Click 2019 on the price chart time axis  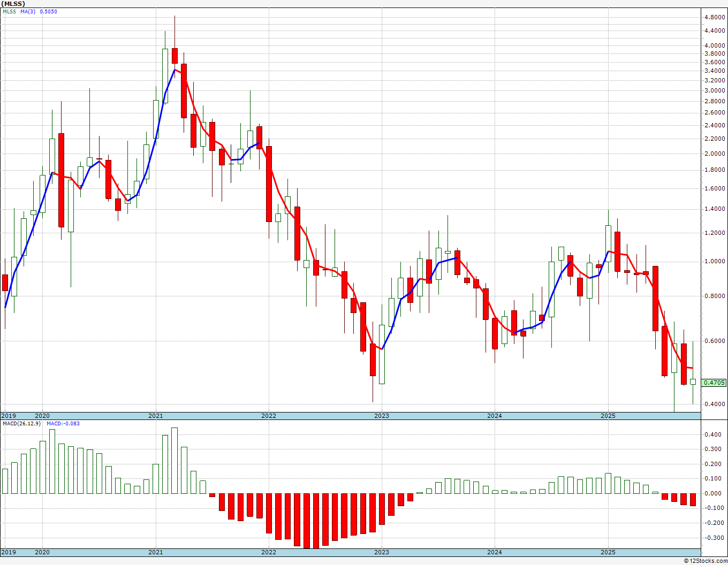[9, 416]
